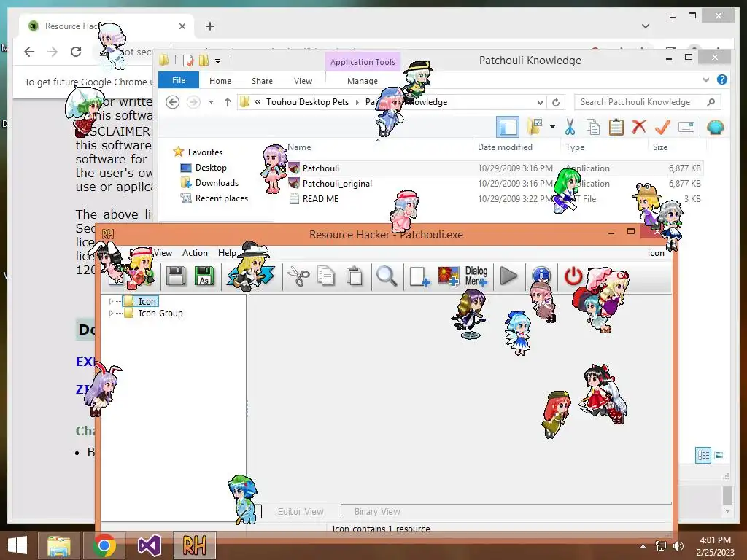Click the Cut scissors icon in Resource Hacker
Image resolution: width=747 pixels, height=560 pixels.
click(298, 276)
